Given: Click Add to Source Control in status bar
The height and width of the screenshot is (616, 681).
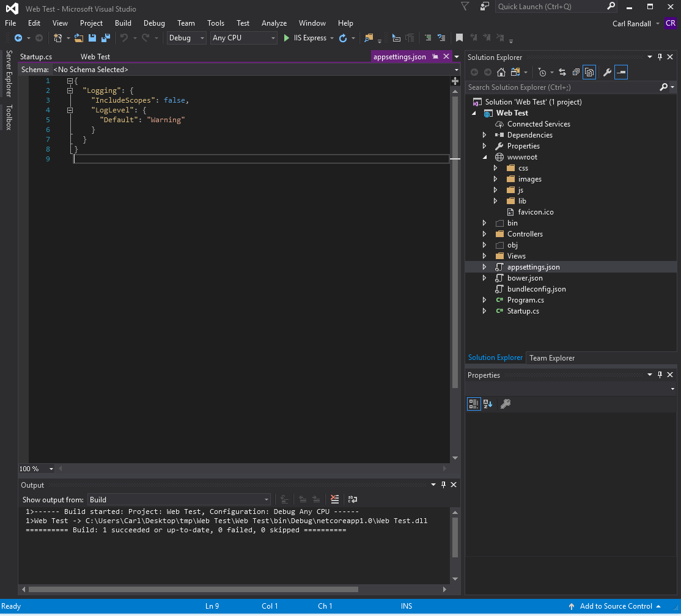Looking at the screenshot, I should pyautogui.click(x=616, y=606).
